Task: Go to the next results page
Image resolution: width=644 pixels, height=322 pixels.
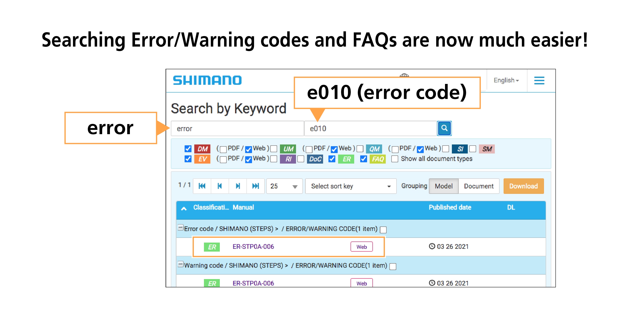Action: [x=238, y=186]
